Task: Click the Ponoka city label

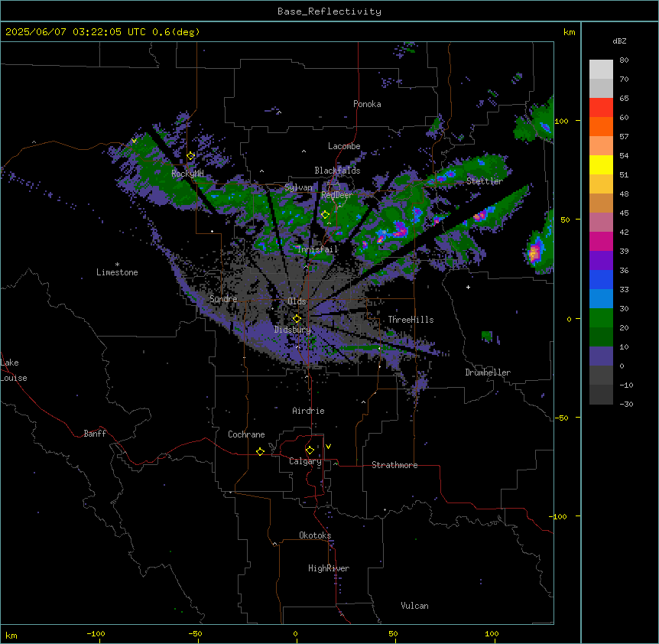Action: click(x=367, y=104)
